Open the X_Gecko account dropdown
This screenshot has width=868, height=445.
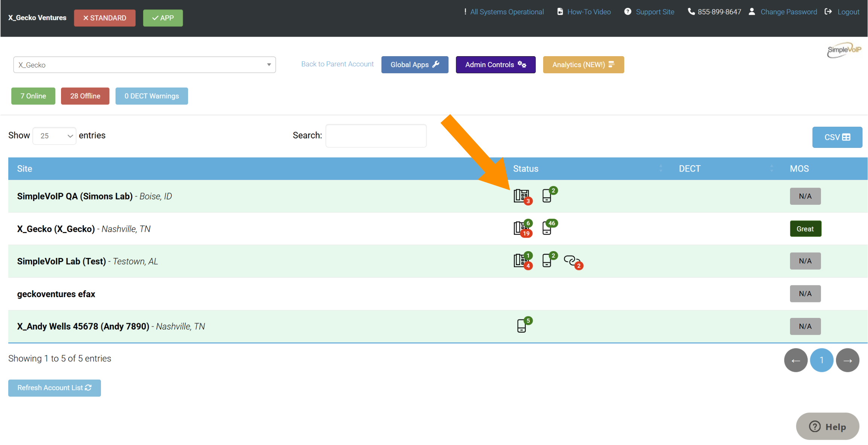(144, 65)
